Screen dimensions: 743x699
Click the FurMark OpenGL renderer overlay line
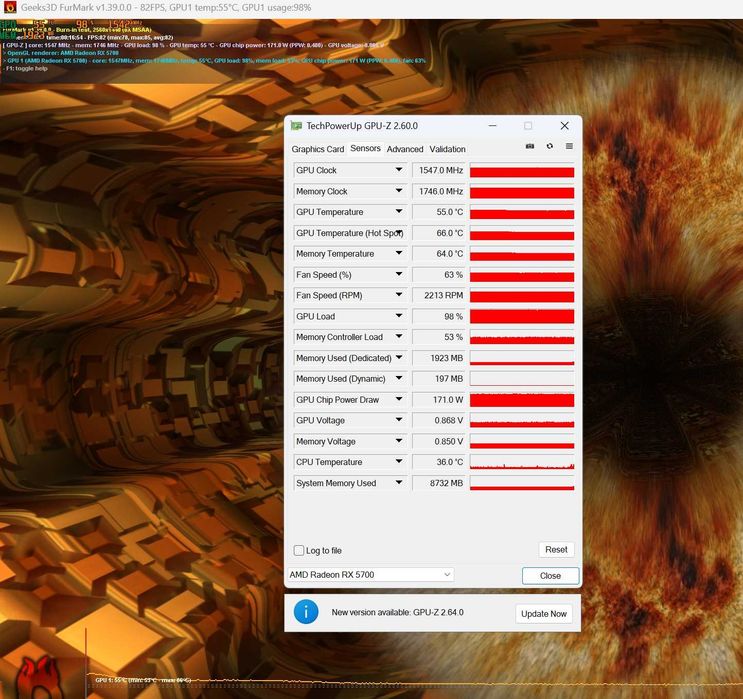coord(61,53)
